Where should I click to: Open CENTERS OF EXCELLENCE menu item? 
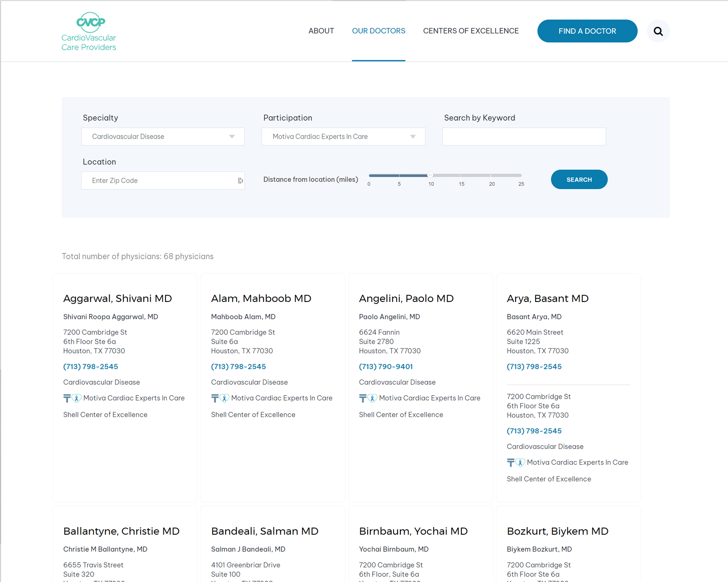(471, 31)
